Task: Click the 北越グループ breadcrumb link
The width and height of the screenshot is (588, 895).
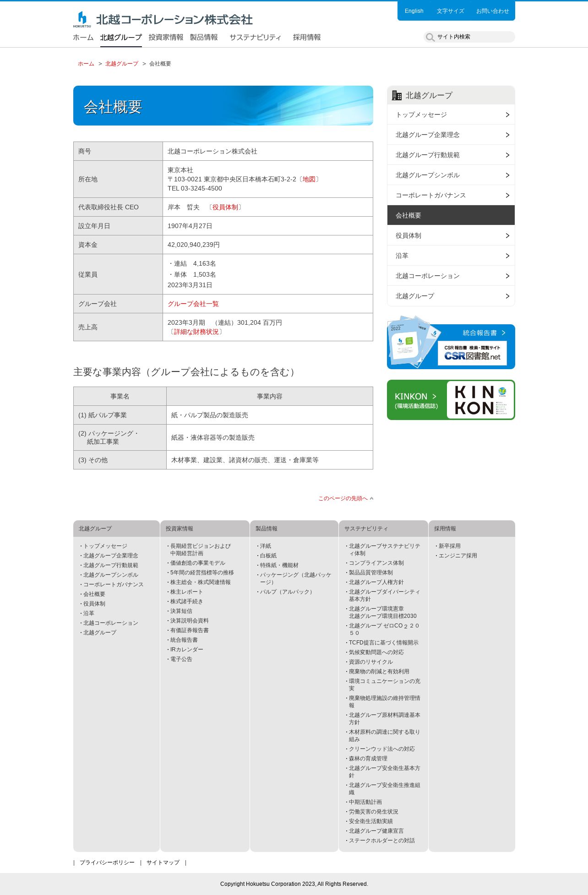Action: 121,64
